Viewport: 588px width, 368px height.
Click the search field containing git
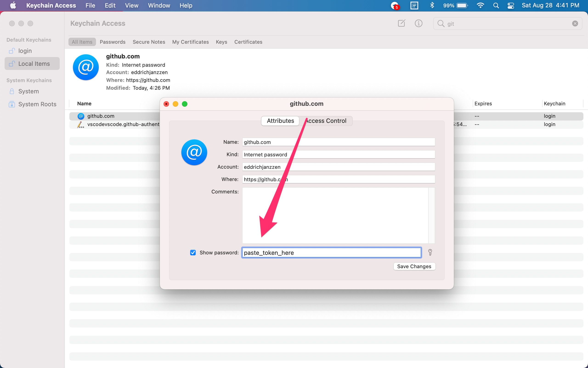click(x=508, y=24)
